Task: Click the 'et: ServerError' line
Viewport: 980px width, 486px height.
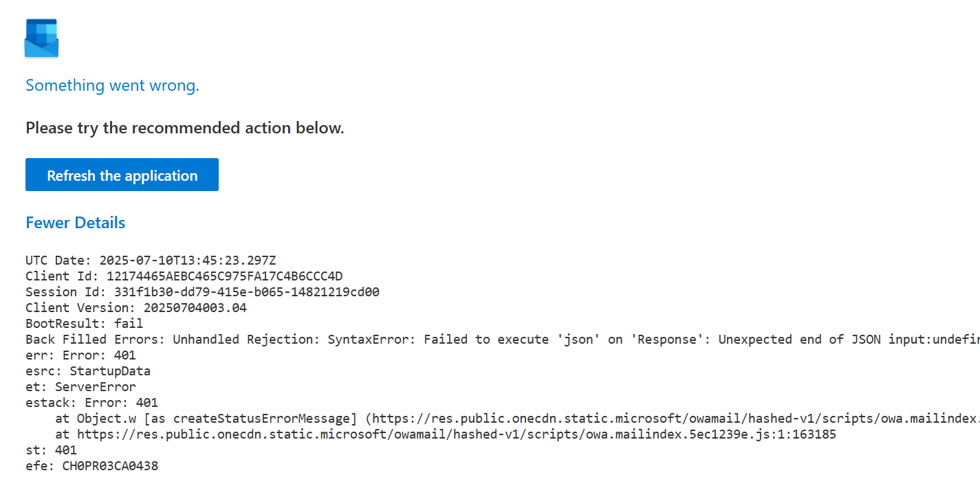Action: tap(80, 387)
